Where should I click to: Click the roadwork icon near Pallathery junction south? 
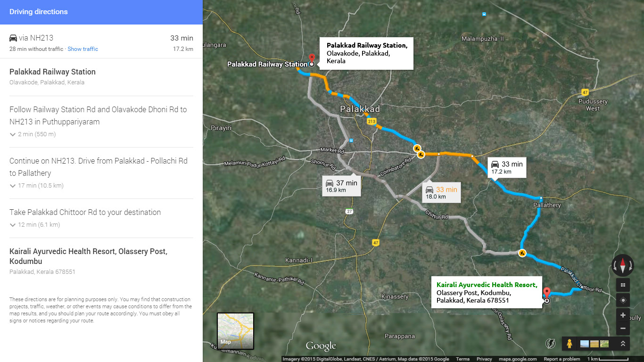(522, 253)
